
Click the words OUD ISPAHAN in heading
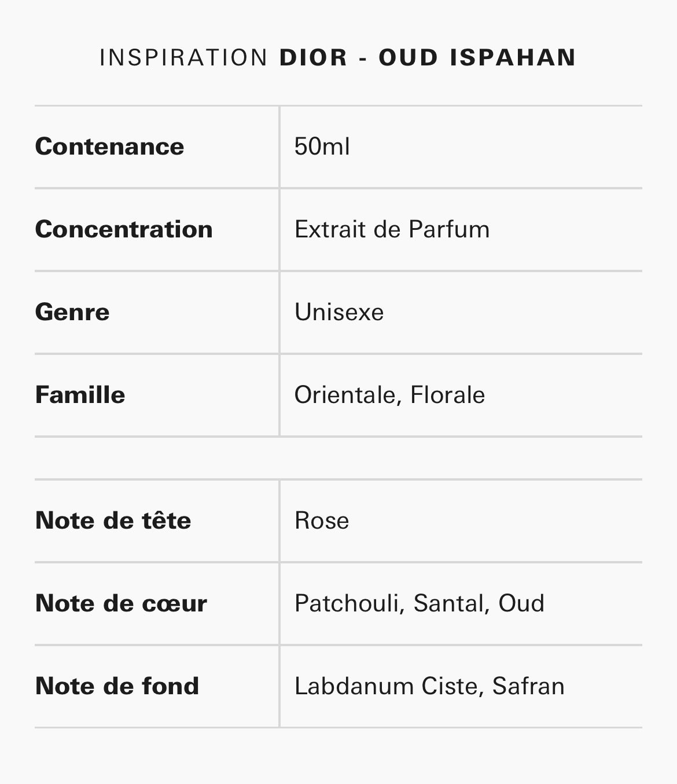[477, 57]
